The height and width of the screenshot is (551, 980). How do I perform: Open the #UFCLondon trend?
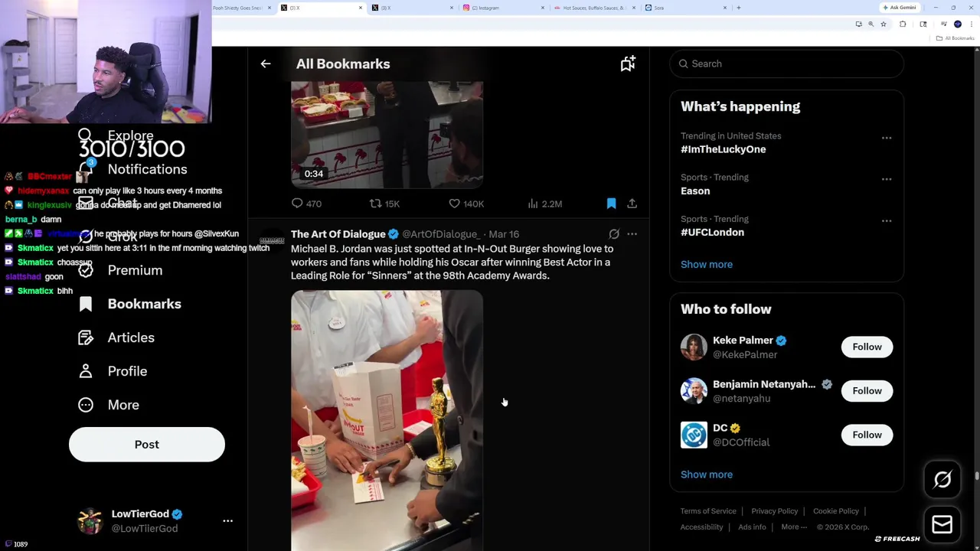[712, 233]
